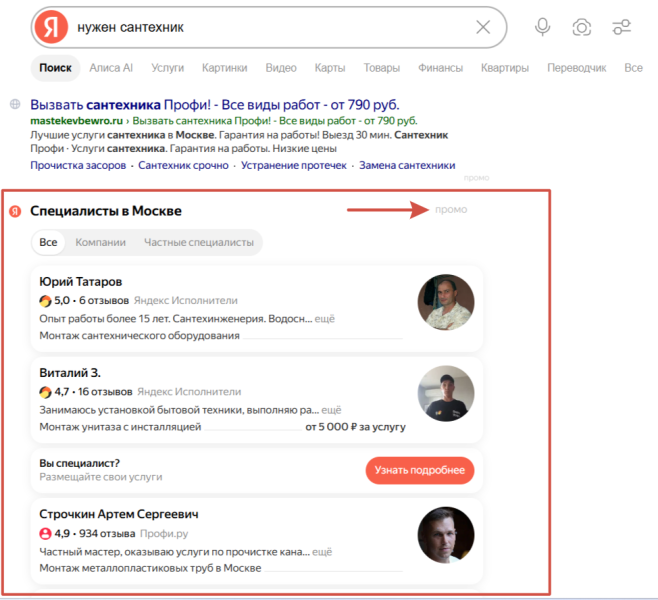Click Специалисты в Москве heading
658x600 pixels.
(106, 211)
